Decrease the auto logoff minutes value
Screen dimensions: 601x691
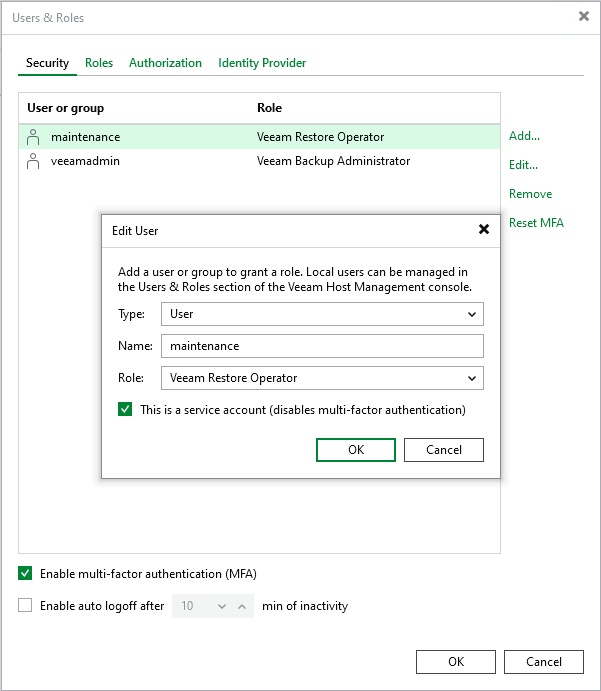[x=222, y=606]
